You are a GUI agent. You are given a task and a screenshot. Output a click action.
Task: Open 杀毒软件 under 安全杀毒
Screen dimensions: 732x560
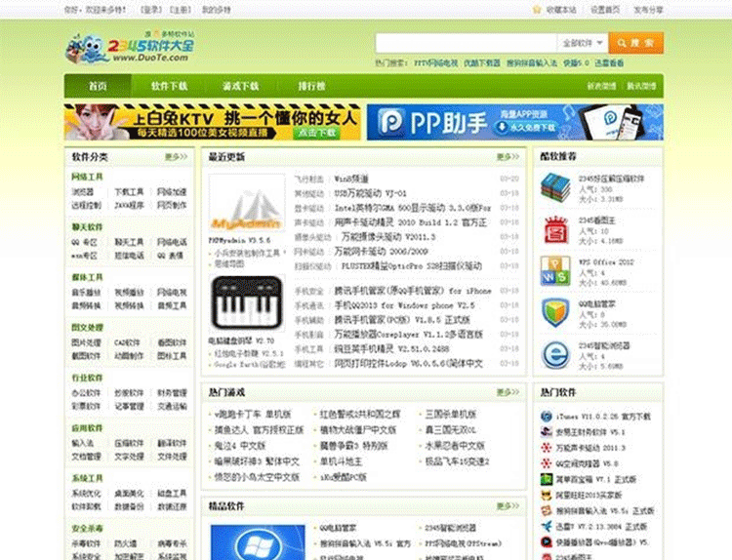click(x=86, y=543)
